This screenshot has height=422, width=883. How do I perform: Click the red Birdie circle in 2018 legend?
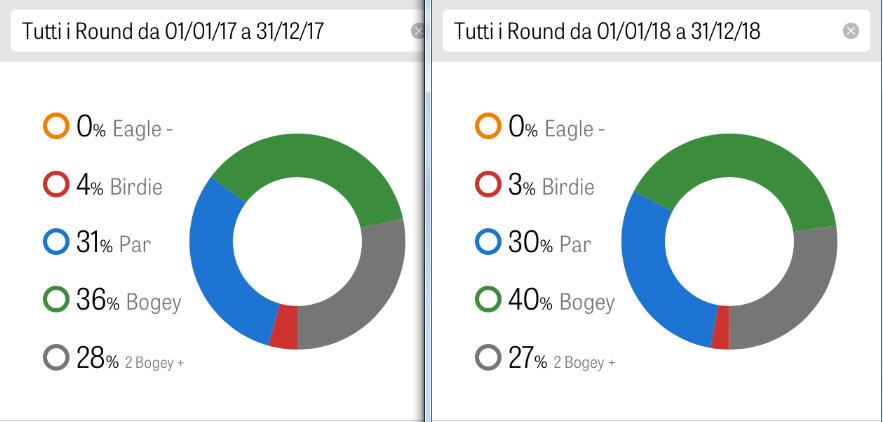[488, 185]
